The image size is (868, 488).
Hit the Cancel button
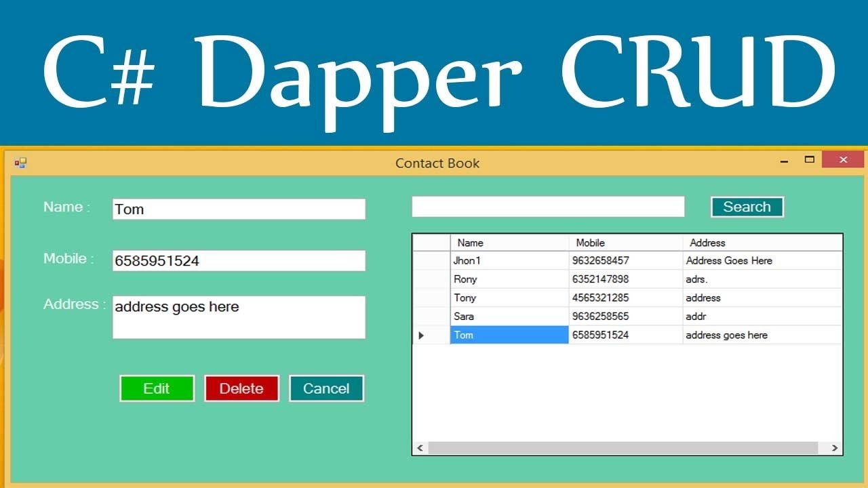pyautogui.click(x=326, y=388)
